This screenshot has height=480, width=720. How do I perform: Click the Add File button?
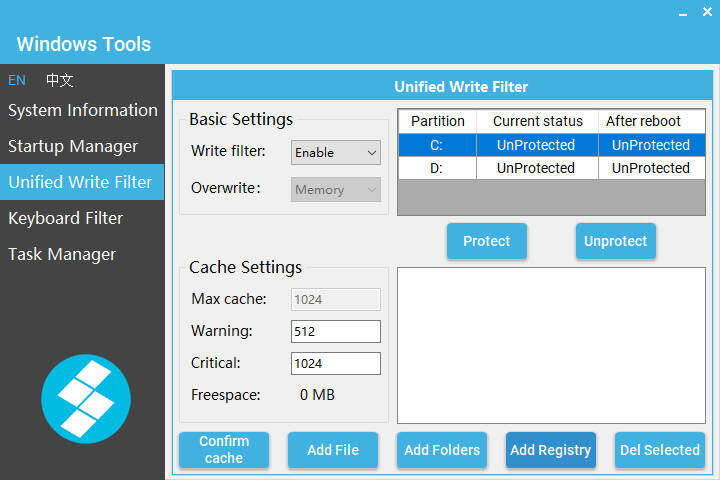(333, 450)
